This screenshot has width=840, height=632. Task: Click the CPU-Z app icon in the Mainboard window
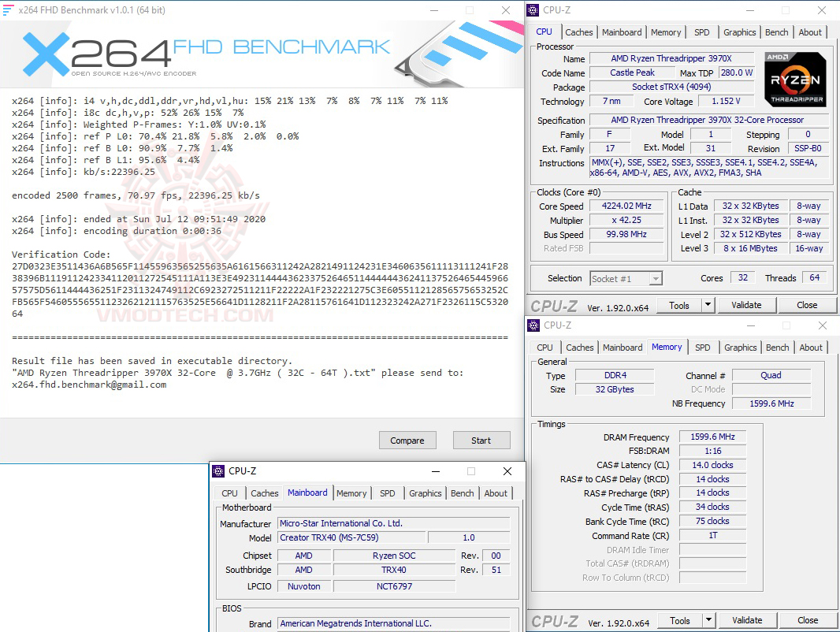point(218,470)
